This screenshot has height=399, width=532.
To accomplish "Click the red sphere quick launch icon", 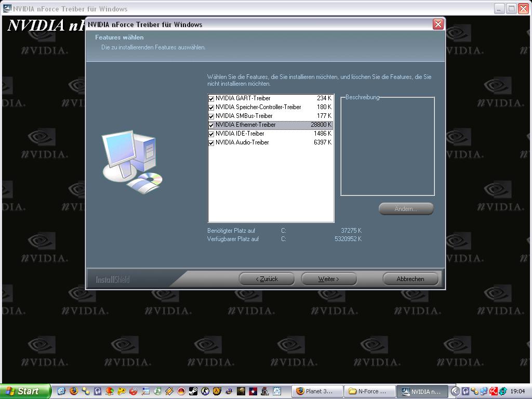I will [181, 391].
